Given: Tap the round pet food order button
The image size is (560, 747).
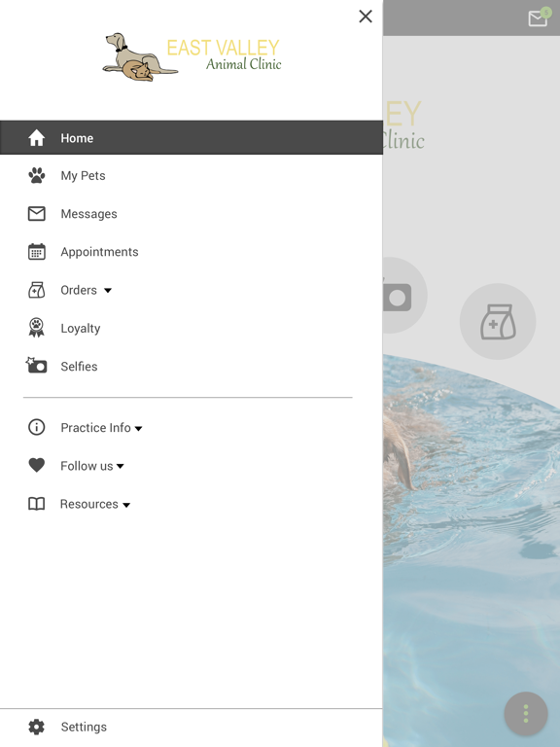Looking at the screenshot, I should pyautogui.click(x=498, y=322).
